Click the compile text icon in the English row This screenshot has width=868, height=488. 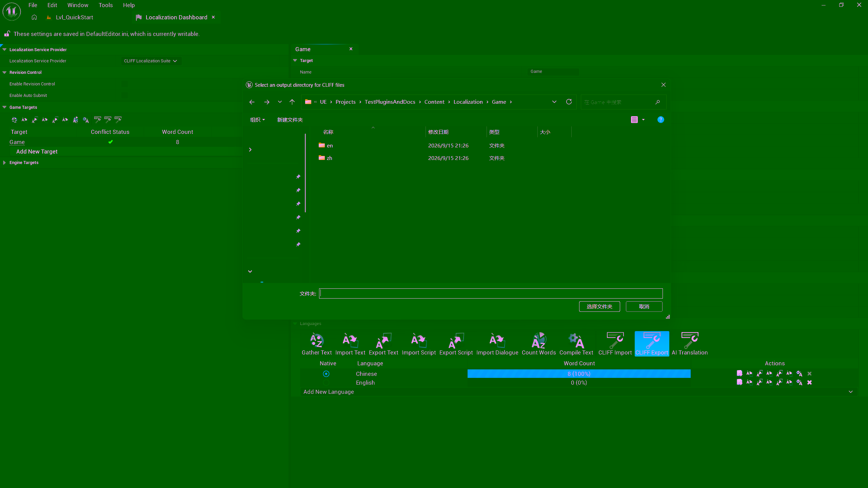point(799,382)
